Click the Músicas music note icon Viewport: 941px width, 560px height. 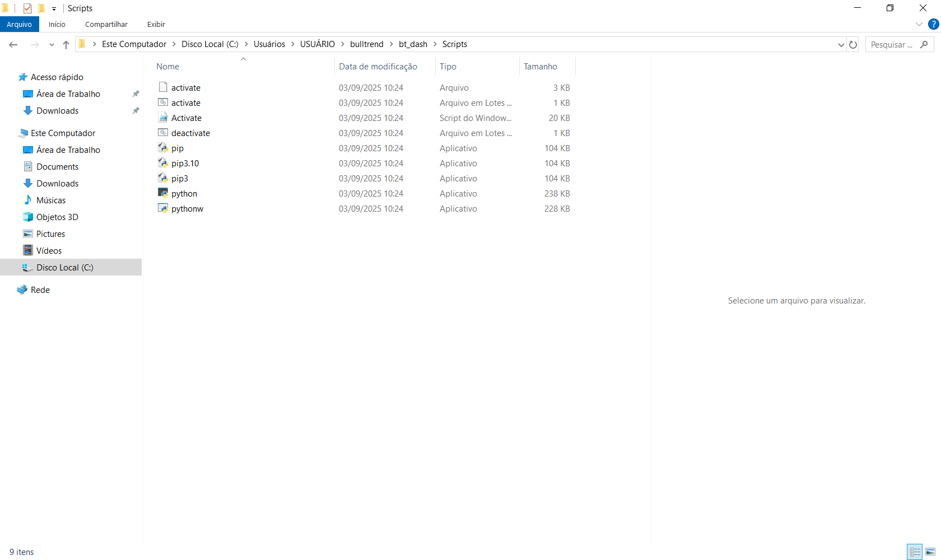pos(28,200)
